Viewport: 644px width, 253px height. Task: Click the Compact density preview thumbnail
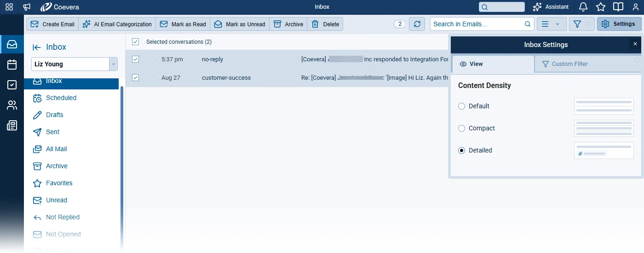point(604,128)
